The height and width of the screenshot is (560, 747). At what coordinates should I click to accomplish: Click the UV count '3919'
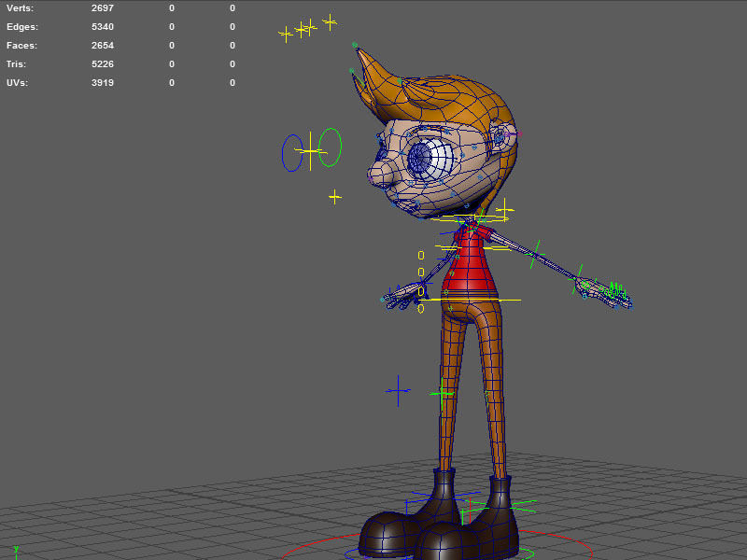(103, 82)
